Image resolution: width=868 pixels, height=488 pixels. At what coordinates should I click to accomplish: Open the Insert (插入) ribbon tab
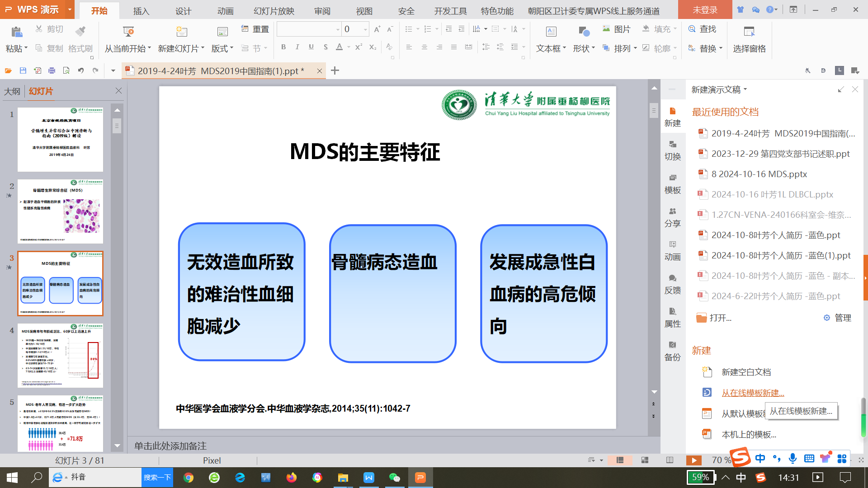141,11
